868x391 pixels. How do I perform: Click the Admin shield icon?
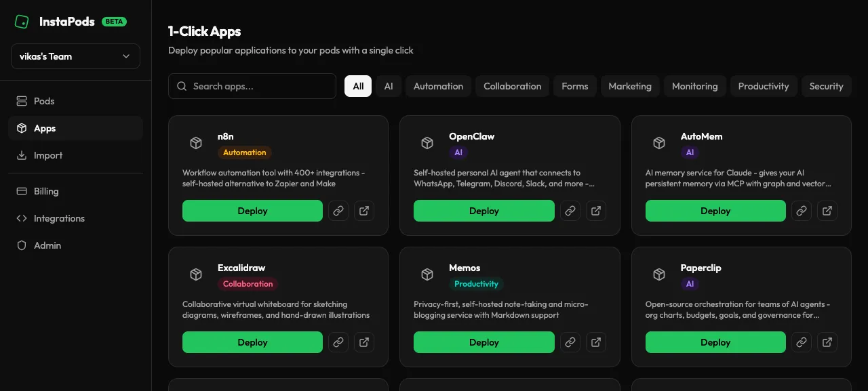point(22,245)
